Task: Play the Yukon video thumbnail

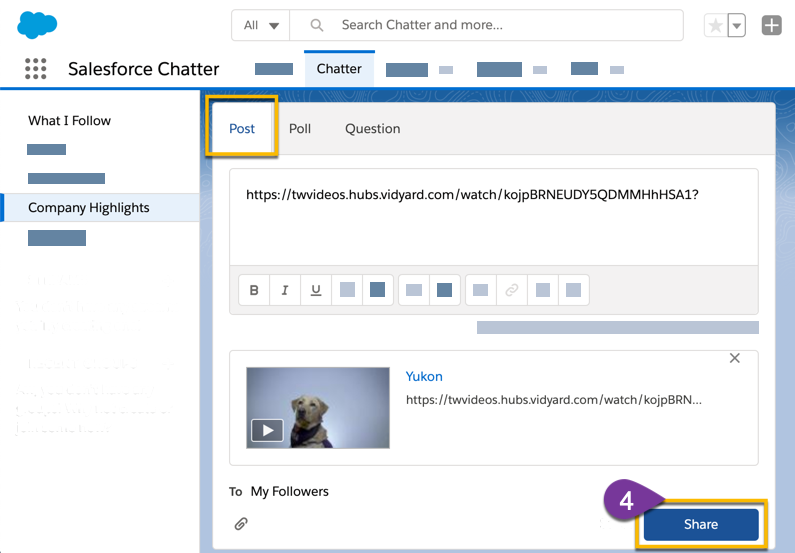Action: click(x=318, y=408)
